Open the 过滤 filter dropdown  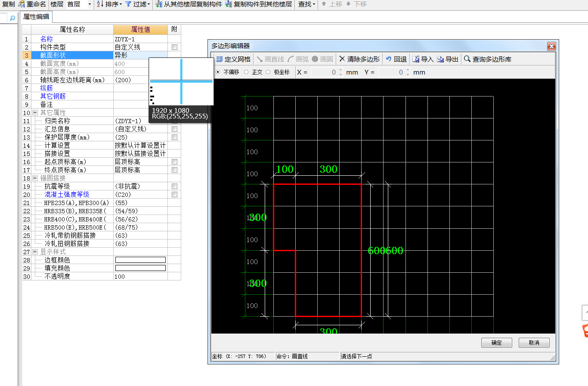(137, 4)
